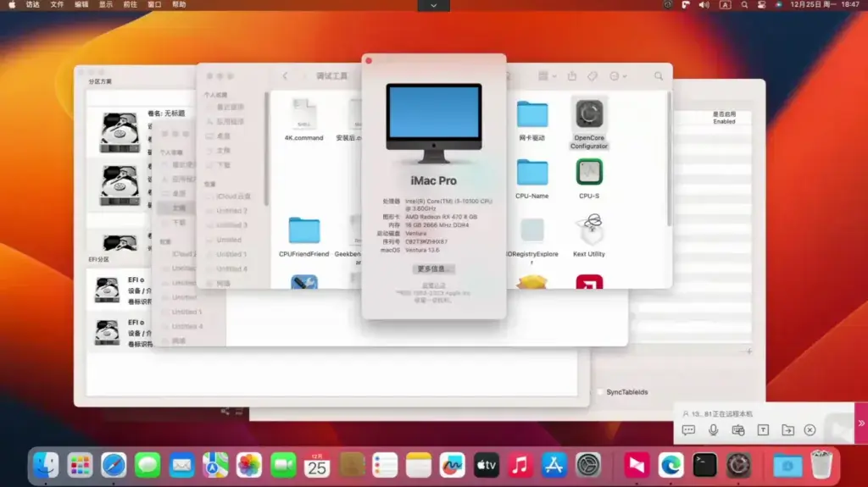Viewport: 868px width, 487px height.
Task: Open the IORegistryExplorer app icon
Action: pos(532,230)
